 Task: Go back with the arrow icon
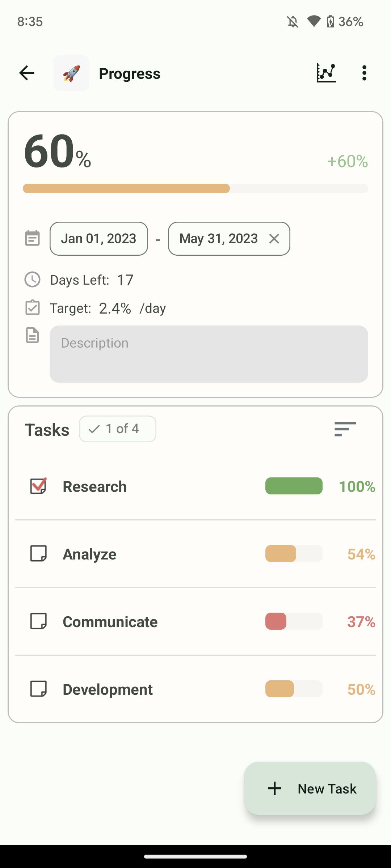pos(27,73)
